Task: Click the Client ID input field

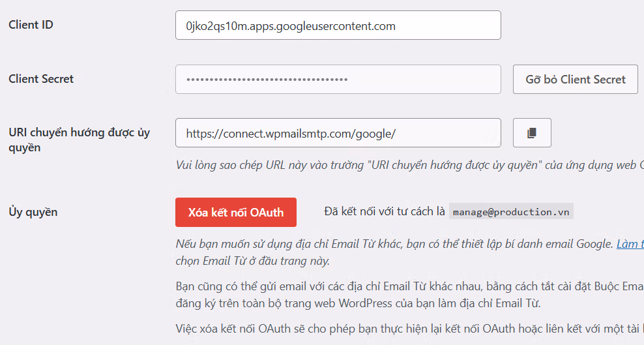Action: pos(338,26)
